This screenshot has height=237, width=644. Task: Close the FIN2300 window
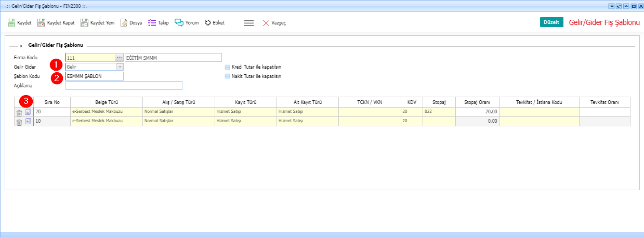(640, 5)
